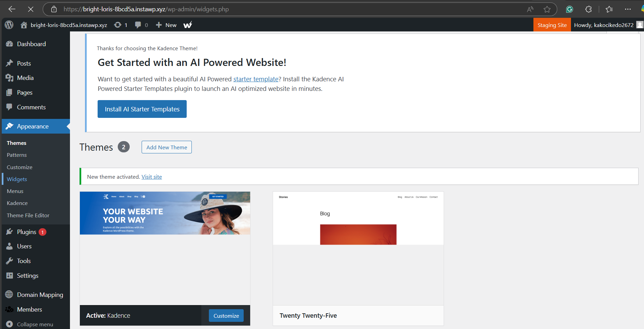Open Widgets submenu item

pos(17,179)
